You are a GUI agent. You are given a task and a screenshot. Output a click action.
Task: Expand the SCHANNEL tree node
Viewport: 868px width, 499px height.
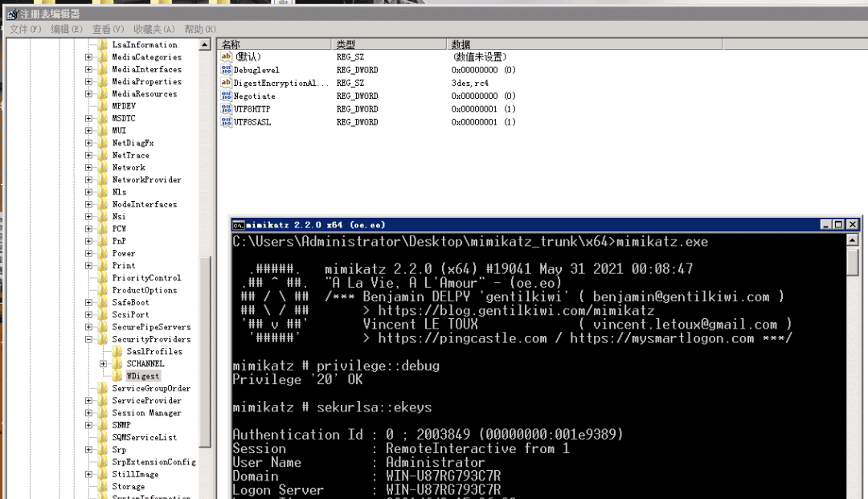click(x=104, y=364)
